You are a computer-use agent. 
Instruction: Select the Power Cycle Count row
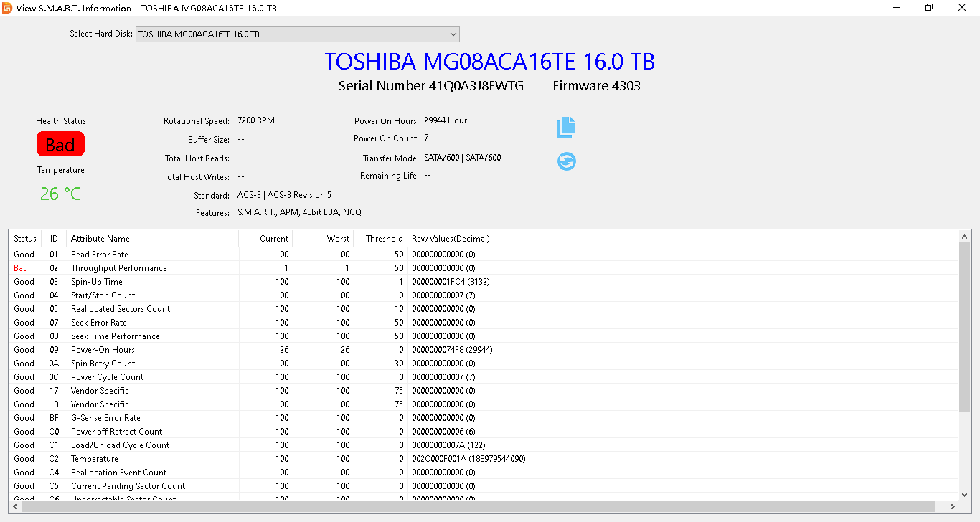(x=484, y=377)
